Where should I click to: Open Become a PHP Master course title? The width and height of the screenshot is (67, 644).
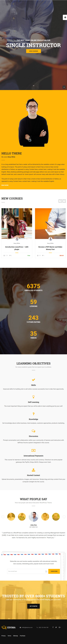[50, 248]
